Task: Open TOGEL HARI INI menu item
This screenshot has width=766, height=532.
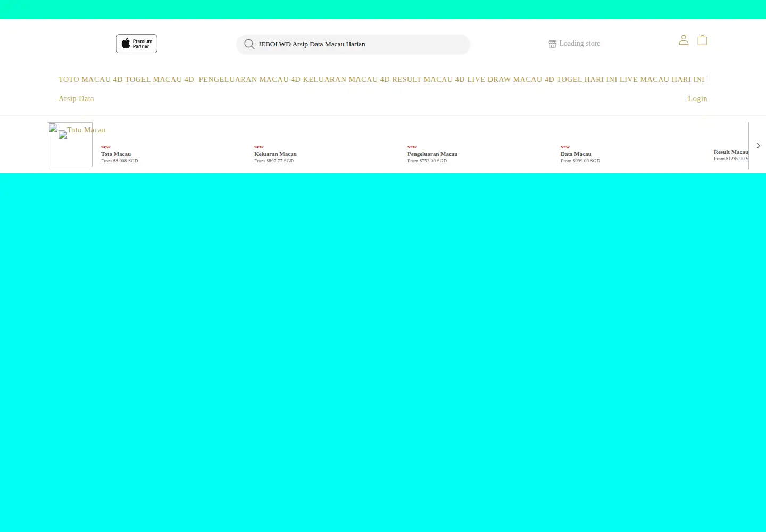Action: [x=587, y=79]
